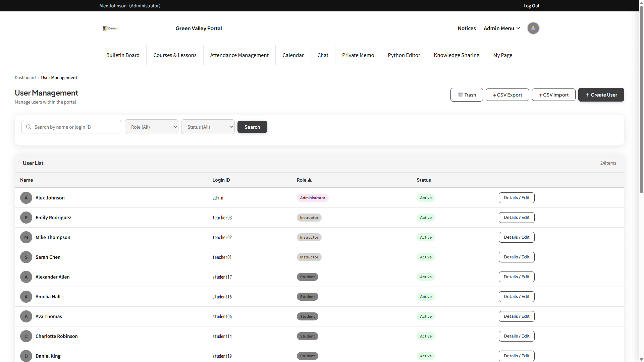This screenshot has width=644, height=362.
Task: Open Details / Edit for Ava Thomas
Action: click(x=517, y=316)
